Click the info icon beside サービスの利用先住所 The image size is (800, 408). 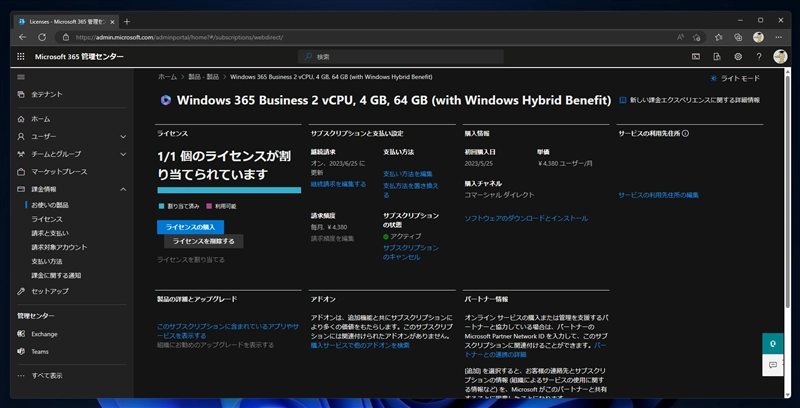coord(685,134)
